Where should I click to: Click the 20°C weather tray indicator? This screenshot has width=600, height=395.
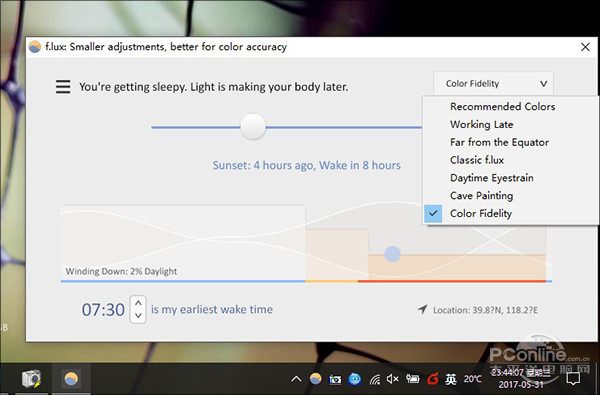473,379
